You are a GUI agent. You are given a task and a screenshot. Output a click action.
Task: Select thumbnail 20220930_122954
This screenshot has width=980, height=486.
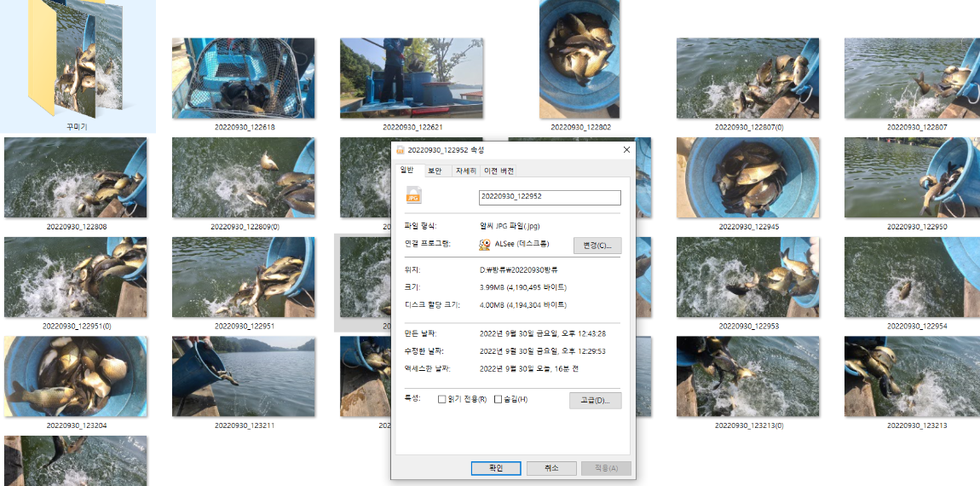[x=913, y=277]
